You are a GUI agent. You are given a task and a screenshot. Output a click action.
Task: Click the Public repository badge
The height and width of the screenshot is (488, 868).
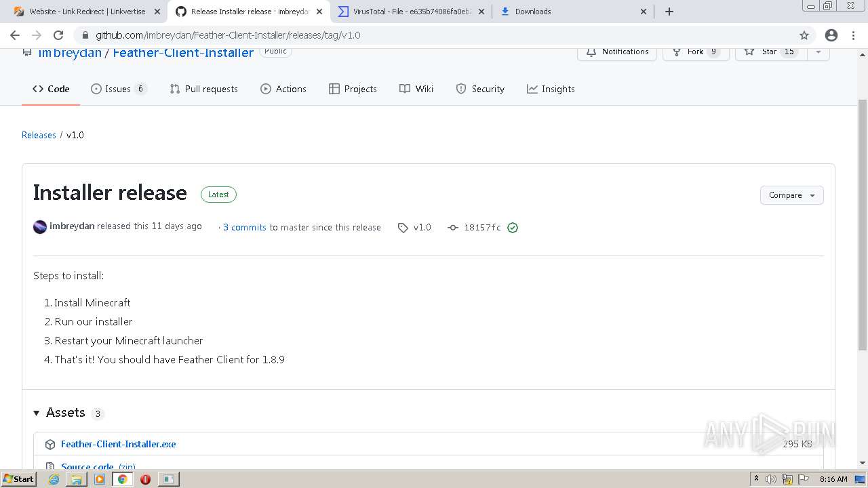(x=275, y=52)
